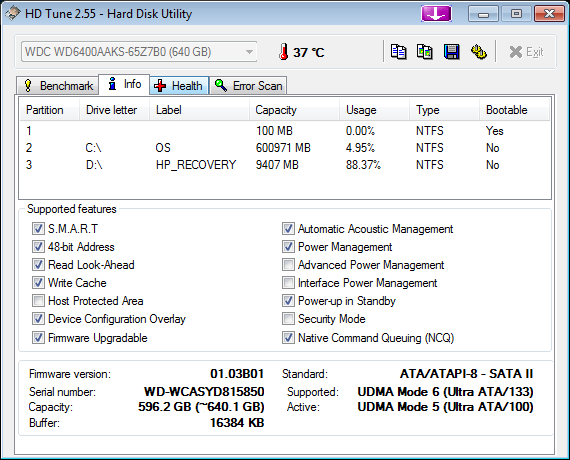570x460 pixels.
Task: Select the C:\ drive letter cell
Action: point(93,148)
